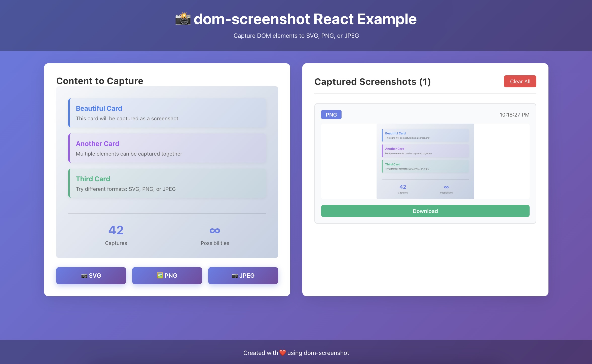The image size is (592, 364).
Task: Download the captured PNG screenshot
Action: point(425,211)
